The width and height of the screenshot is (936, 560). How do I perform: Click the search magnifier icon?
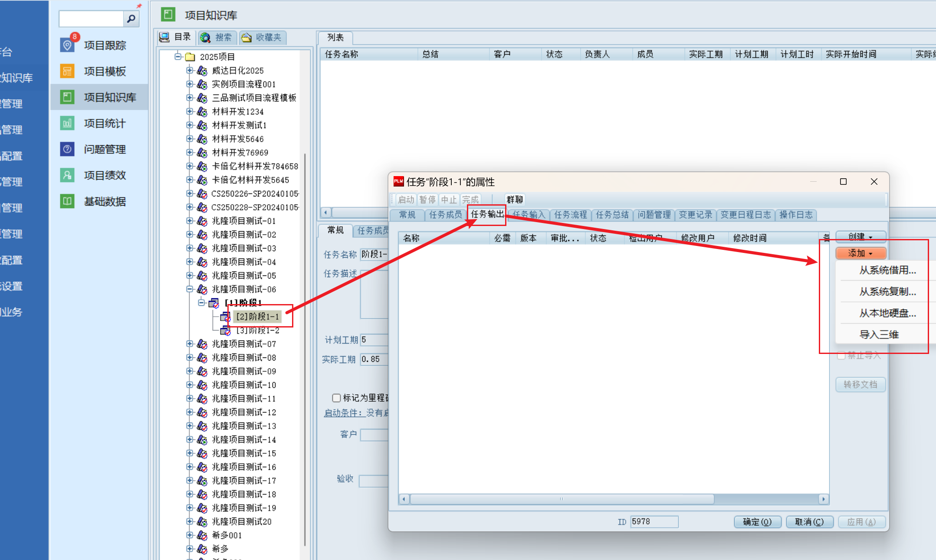pos(131,19)
